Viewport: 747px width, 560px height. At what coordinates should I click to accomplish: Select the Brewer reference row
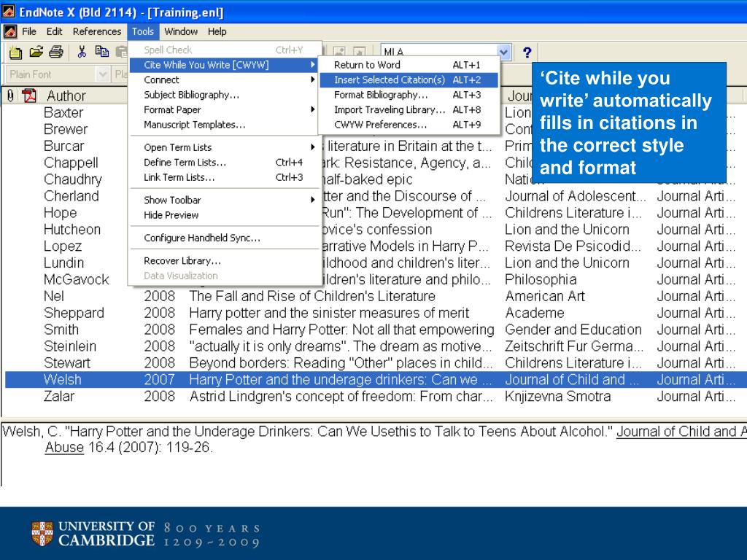pyautogui.click(x=66, y=129)
